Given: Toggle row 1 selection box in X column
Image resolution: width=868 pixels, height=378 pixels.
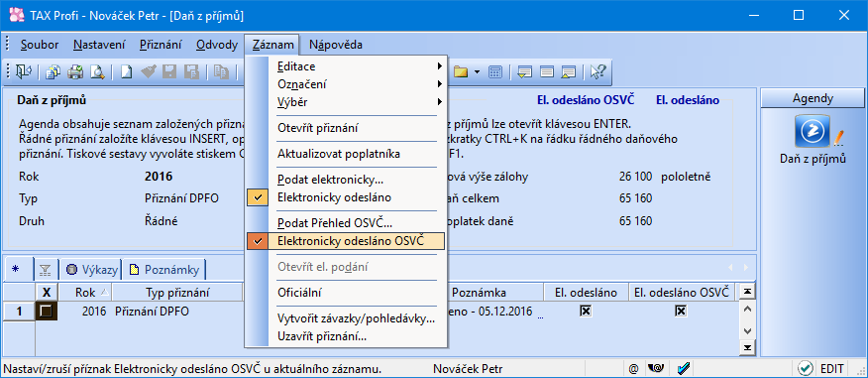Looking at the screenshot, I should click(46, 312).
